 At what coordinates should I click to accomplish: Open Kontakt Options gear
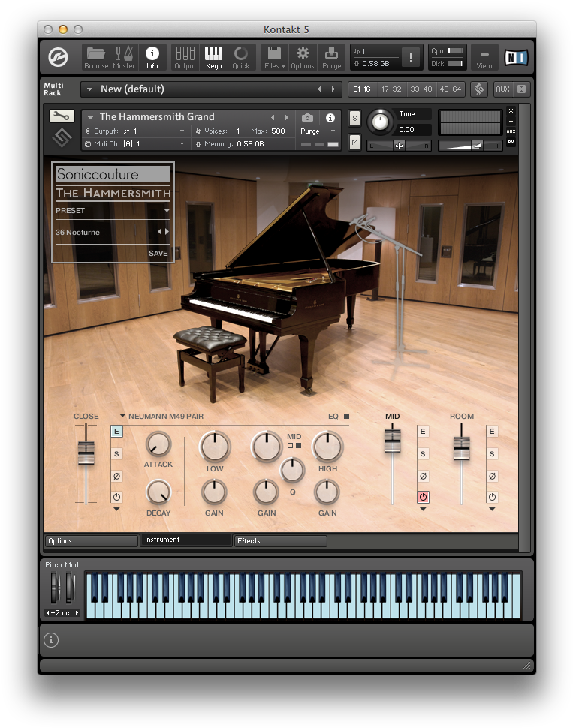[303, 58]
